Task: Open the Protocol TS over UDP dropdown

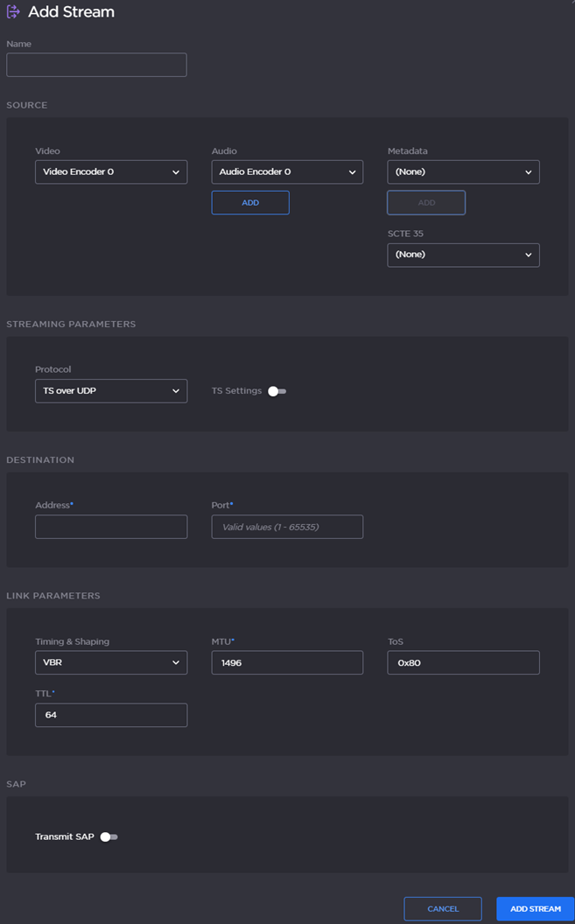Action: point(110,391)
